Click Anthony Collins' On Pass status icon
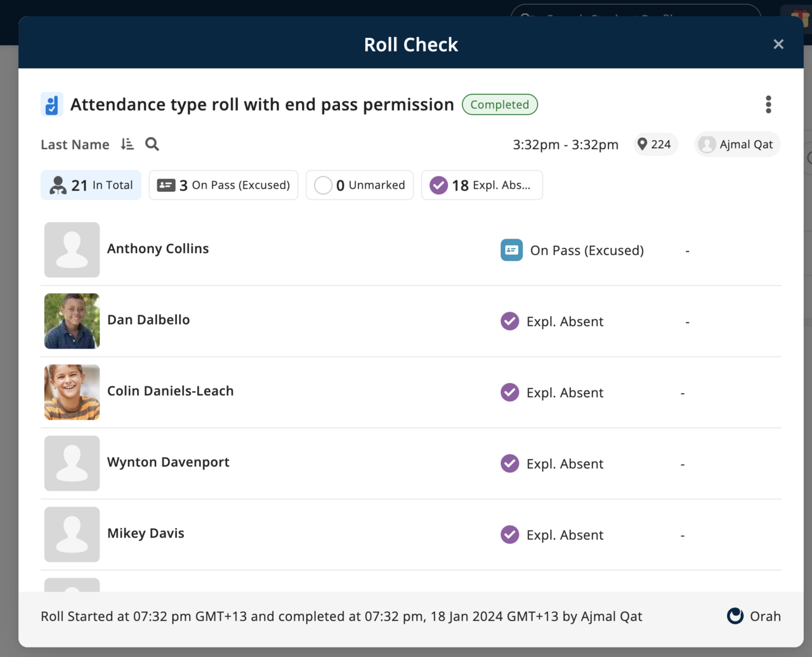Screen dimensions: 812x657 511,250
